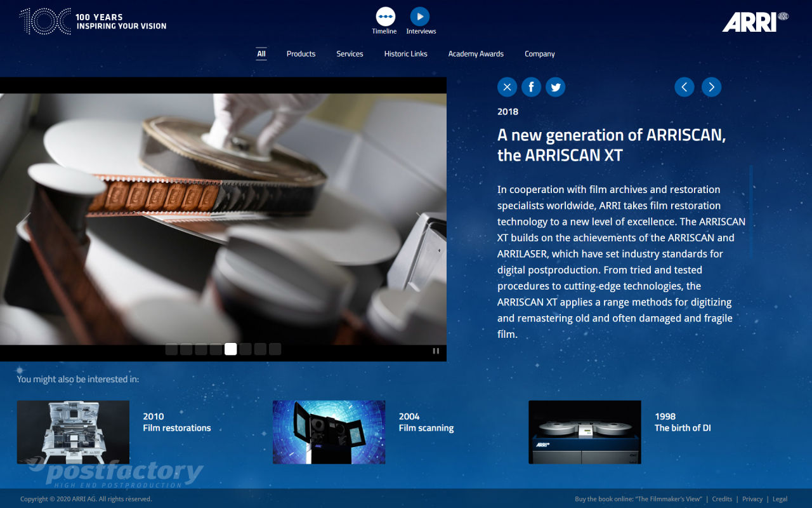Select the active fifth slideshow dot
Screen dimensions: 812x508
[x=230, y=349]
